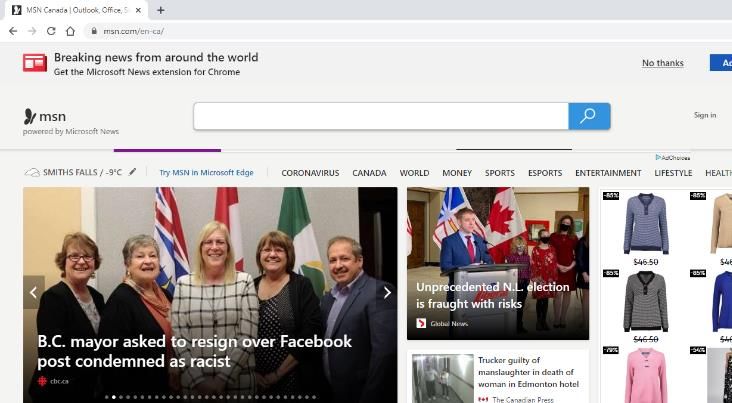Click Sign in link
The width and height of the screenshot is (732, 403).
click(x=705, y=115)
